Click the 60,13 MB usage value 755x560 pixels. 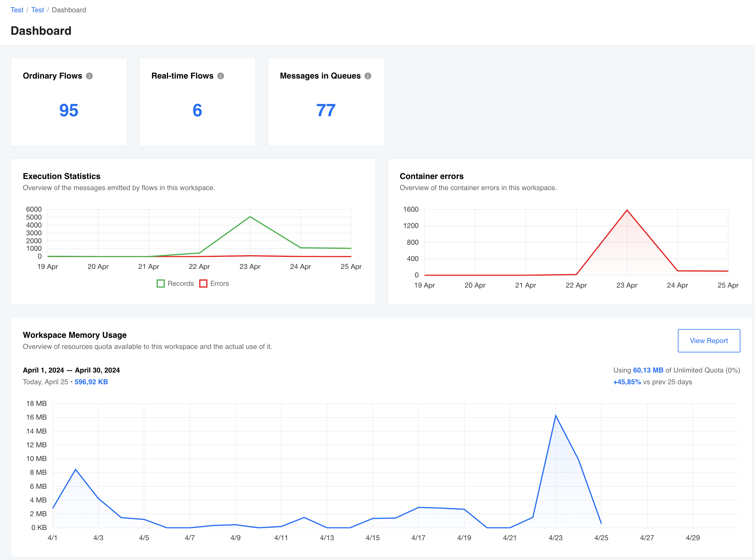[x=648, y=370]
